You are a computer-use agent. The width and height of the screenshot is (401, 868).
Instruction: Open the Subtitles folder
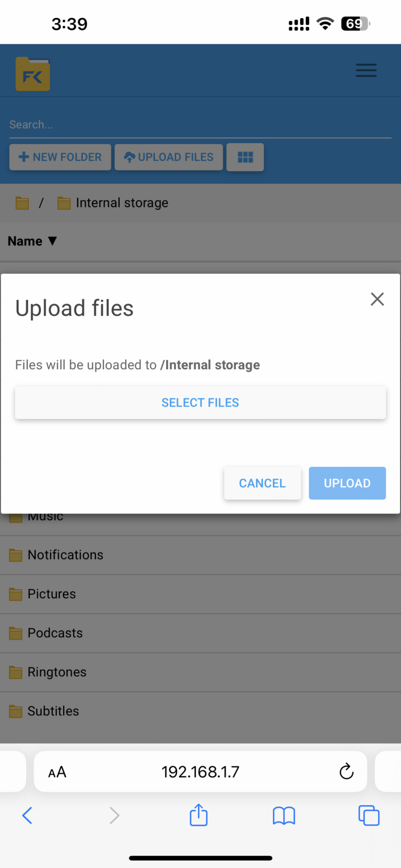coord(53,711)
